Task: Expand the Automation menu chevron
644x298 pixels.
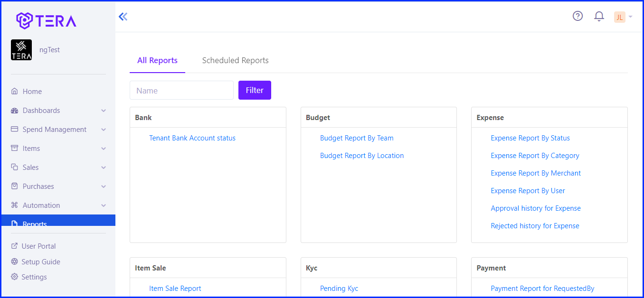Action: (104, 205)
